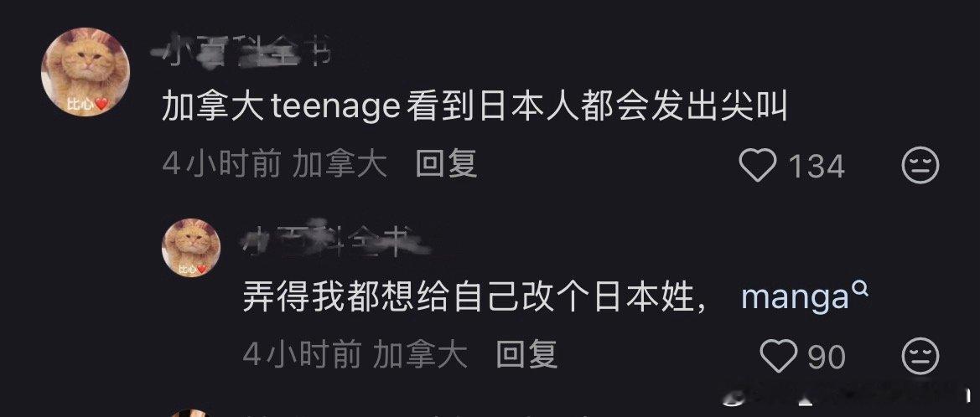980x417 pixels.
Task: Reply to the 日本姓 comment
Action: pyautogui.click(x=526, y=355)
